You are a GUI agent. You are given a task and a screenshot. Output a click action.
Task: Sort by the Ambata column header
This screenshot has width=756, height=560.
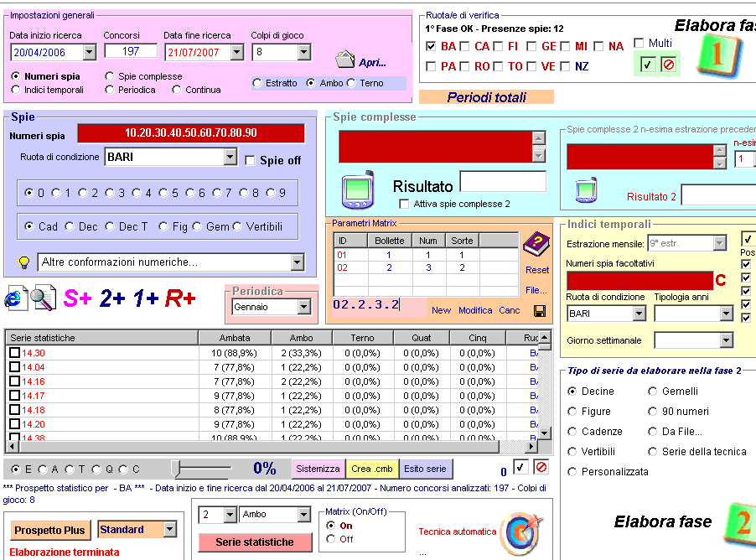click(x=235, y=338)
